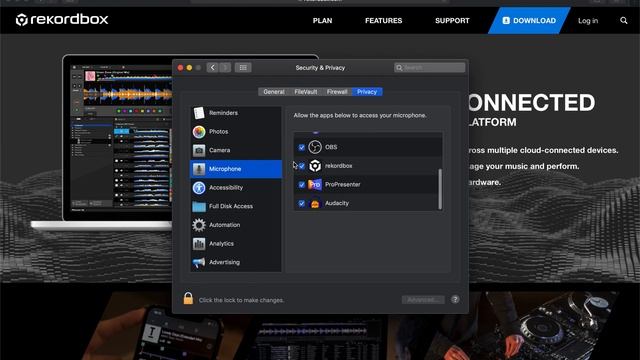Viewport: 640px width, 360px height.
Task: Click the blue DOWNLOAD button
Action: [529, 20]
